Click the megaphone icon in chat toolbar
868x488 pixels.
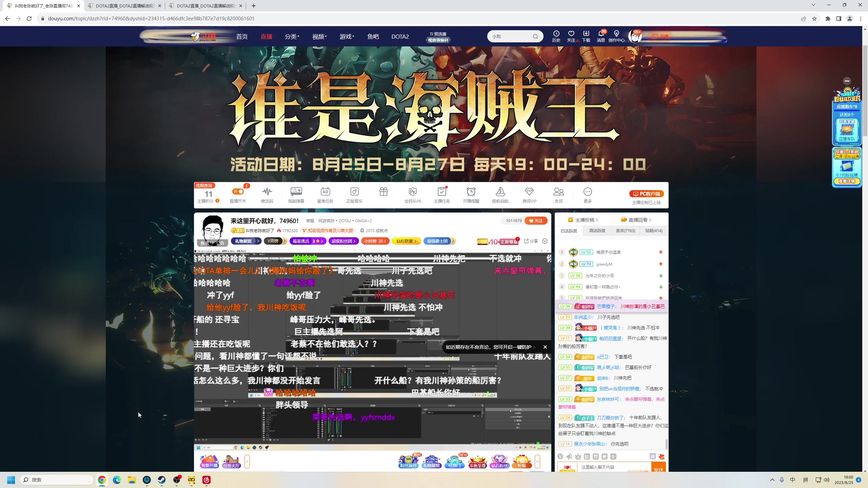click(569, 456)
